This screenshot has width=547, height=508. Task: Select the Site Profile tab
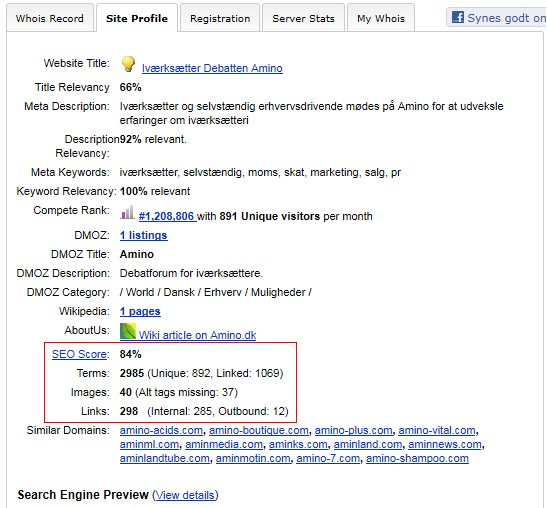[x=137, y=18]
